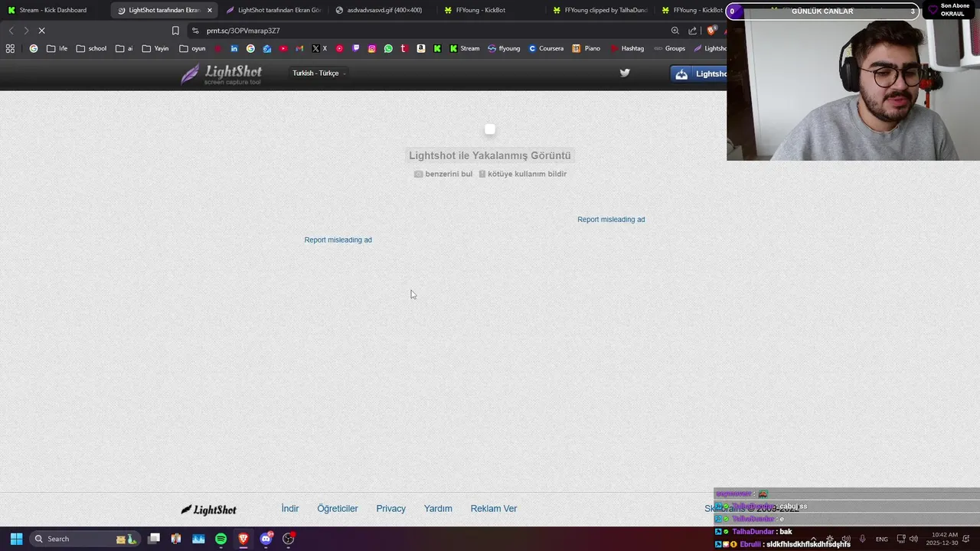Open Spotify from the taskbar
The image size is (980, 551).
click(220, 539)
